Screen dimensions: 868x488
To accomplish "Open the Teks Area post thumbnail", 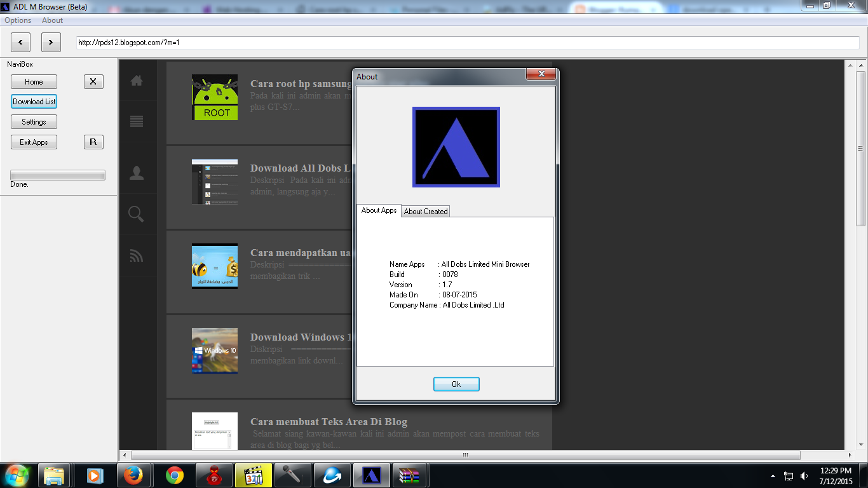I will click(x=215, y=431).
